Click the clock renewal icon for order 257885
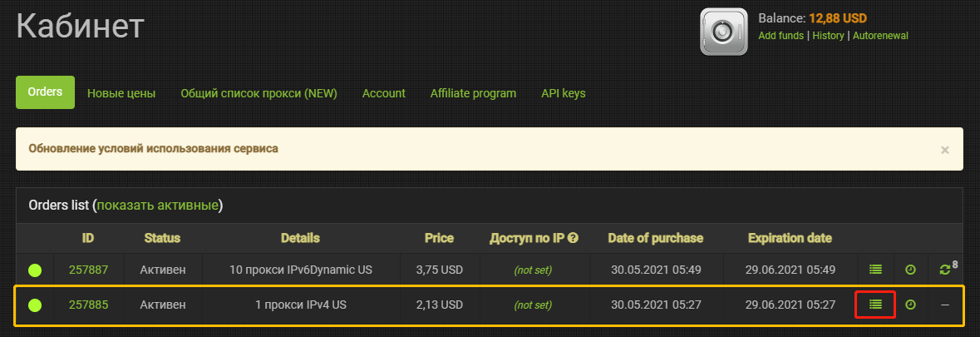The width and height of the screenshot is (980, 337). (911, 305)
